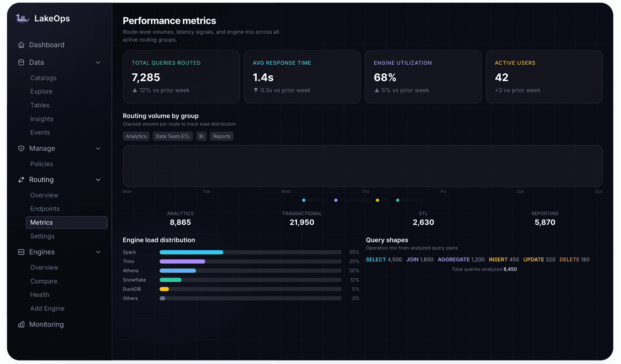The height and width of the screenshot is (364, 621).
Task: Click the Snowflake load bar
Action: pyautogui.click(x=251, y=280)
